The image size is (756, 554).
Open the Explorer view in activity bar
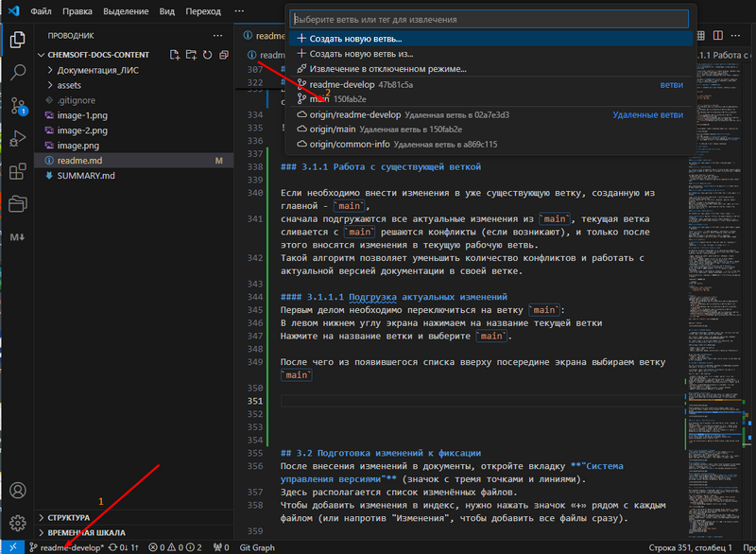pyautogui.click(x=17, y=40)
